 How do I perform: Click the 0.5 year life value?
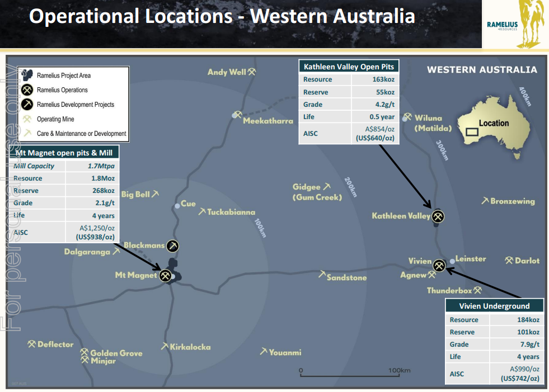coord(382,116)
